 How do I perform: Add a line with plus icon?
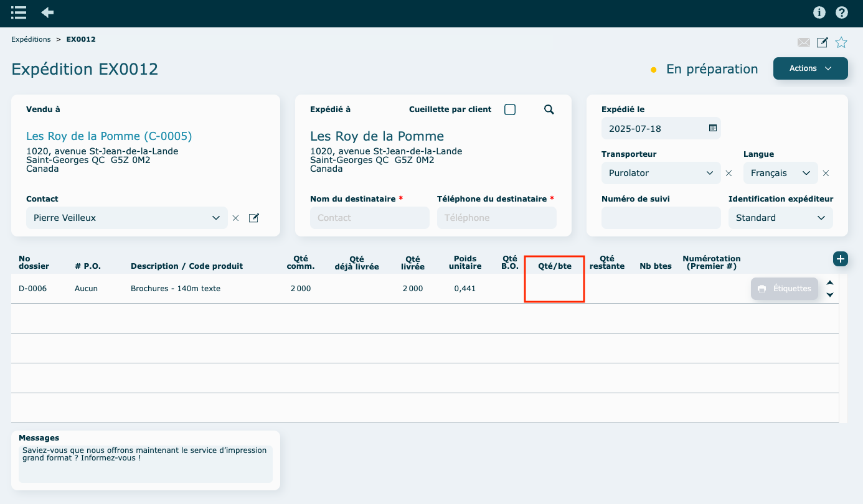(840, 259)
